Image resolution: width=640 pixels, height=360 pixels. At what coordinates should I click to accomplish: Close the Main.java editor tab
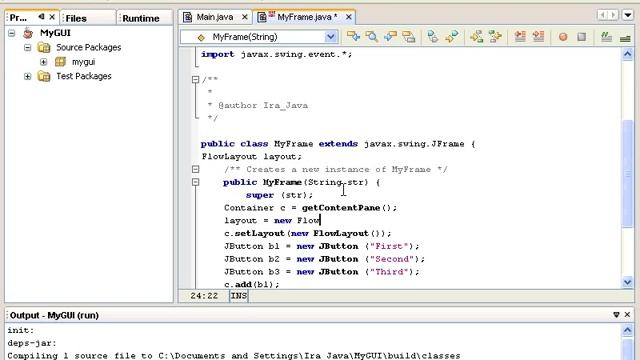[244, 17]
